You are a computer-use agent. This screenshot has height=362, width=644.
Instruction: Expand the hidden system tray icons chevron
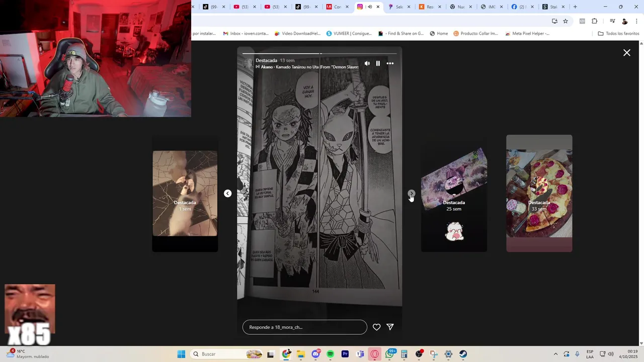click(x=555, y=354)
